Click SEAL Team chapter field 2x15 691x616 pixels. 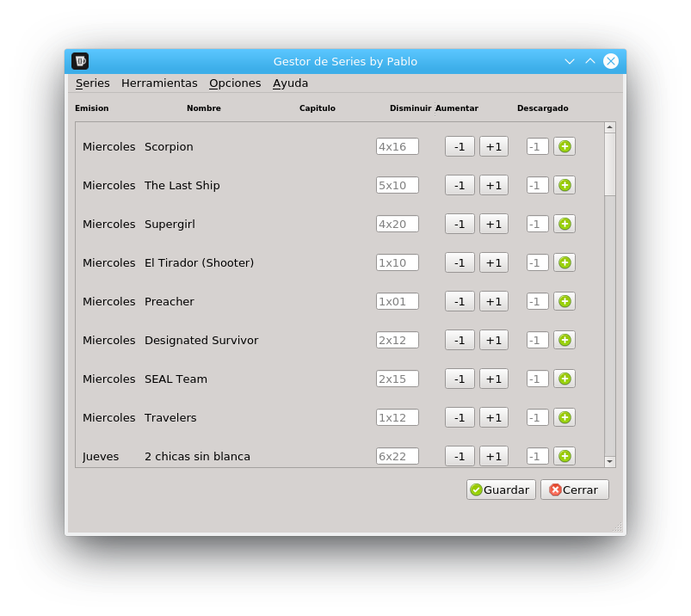[398, 379]
